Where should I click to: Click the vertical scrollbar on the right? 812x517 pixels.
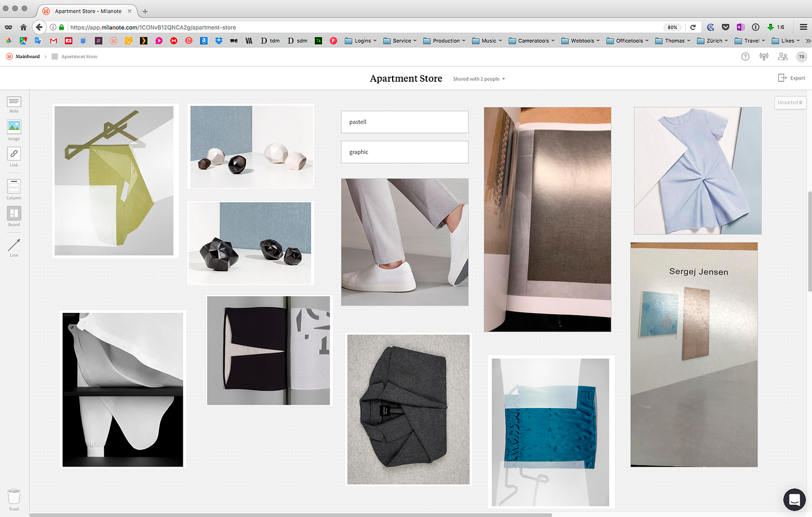[x=810, y=242]
